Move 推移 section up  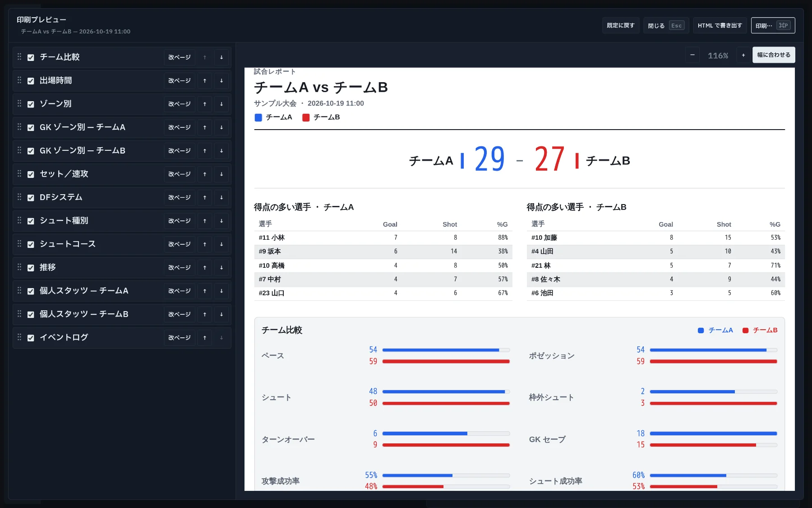205,268
